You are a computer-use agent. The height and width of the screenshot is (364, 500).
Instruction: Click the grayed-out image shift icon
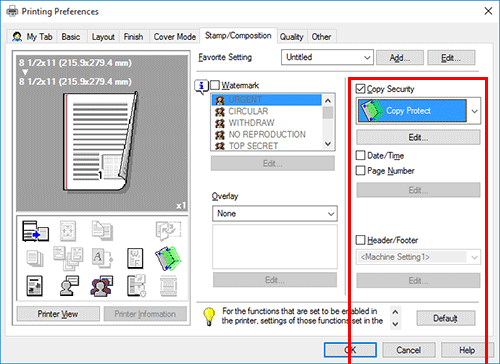[68, 231]
